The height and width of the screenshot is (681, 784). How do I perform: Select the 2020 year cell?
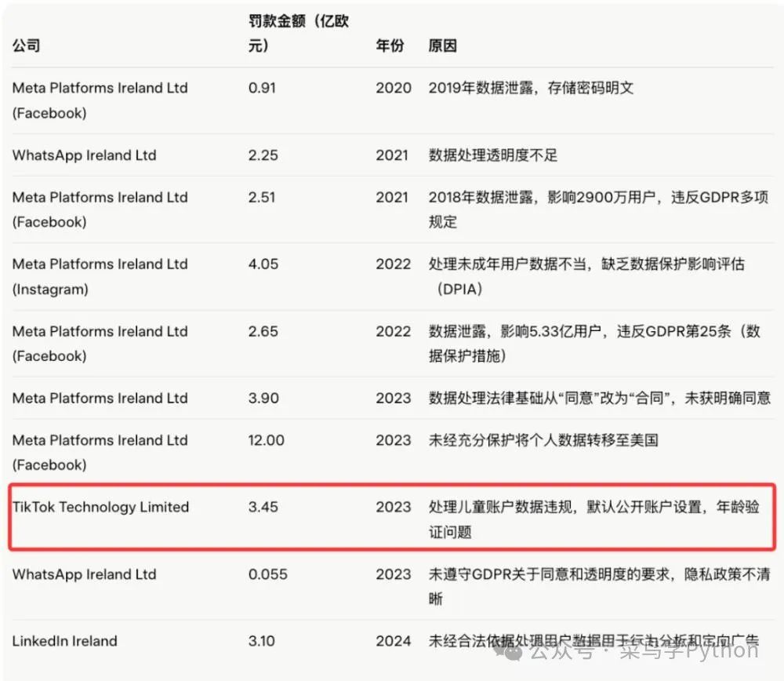coord(394,88)
